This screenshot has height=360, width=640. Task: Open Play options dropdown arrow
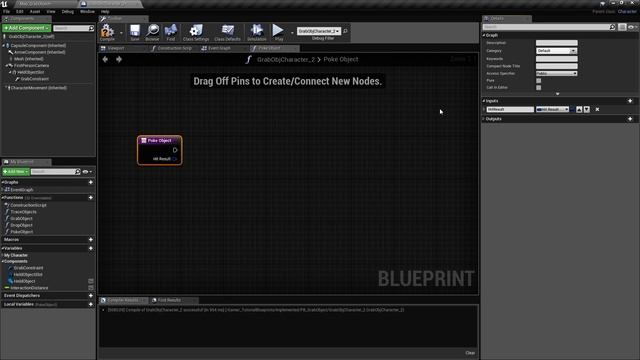coord(292,33)
